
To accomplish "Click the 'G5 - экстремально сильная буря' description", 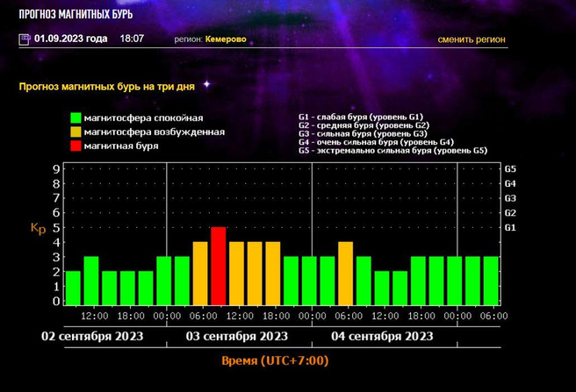I will (392, 151).
